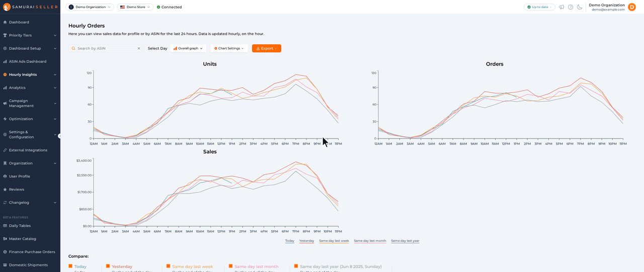The width and height of the screenshot is (644, 272).
Task: Click the Optimization lightning icon
Action: pyautogui.click(x=5, y=119)
